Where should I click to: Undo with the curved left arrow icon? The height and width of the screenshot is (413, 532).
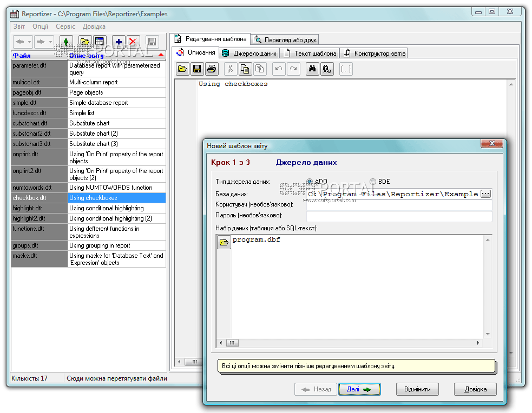pyautogui.click(x=279, y=69)
